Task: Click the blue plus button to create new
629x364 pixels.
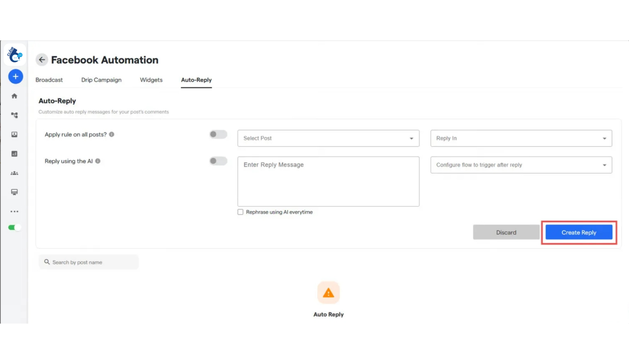Action: coord(15,76)
